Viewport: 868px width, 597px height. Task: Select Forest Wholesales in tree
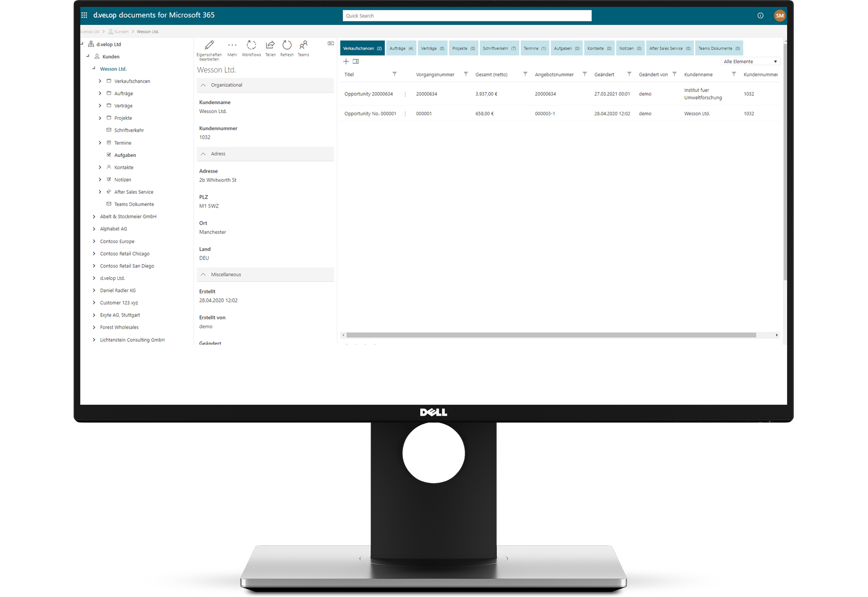point(119,327)
